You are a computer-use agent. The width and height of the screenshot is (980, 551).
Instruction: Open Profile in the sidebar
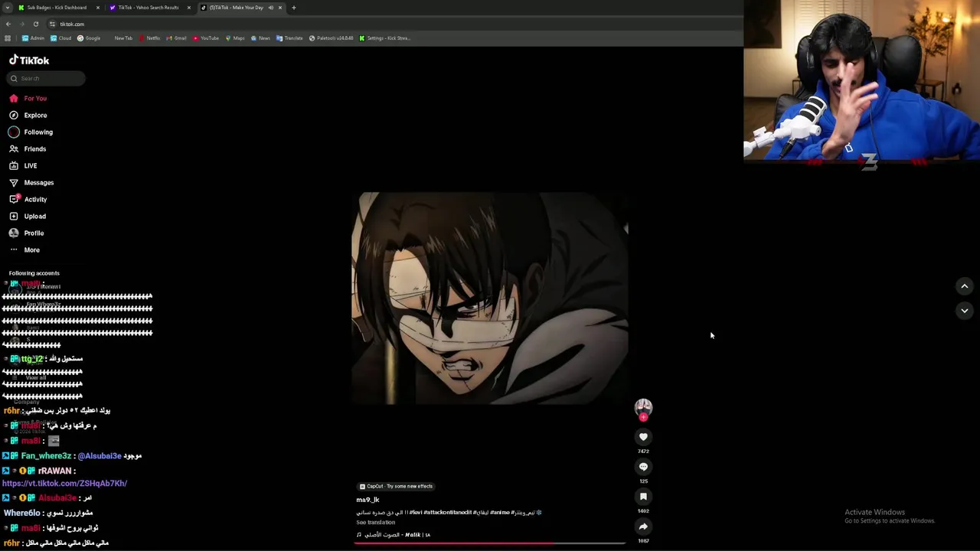coord(27,233)
